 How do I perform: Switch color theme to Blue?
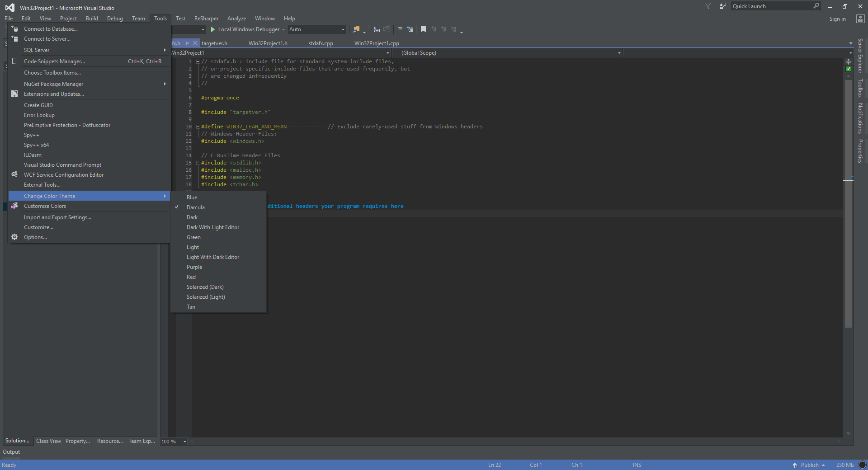tap(218, 197)
